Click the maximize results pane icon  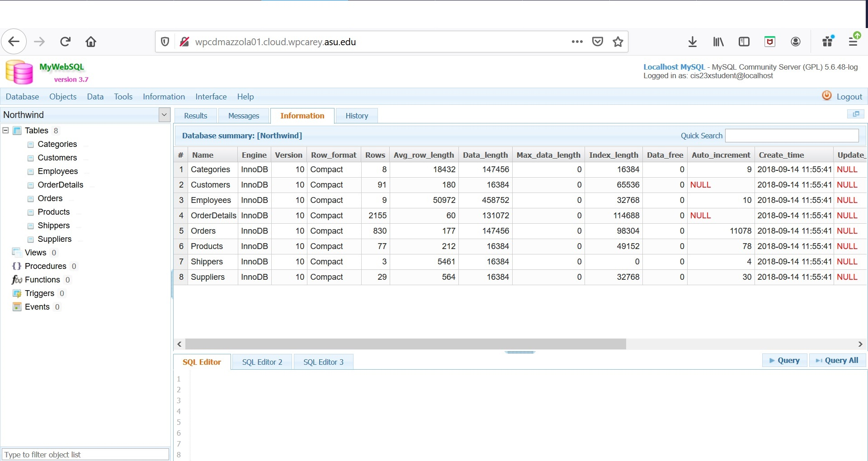(x=856, y=114)
